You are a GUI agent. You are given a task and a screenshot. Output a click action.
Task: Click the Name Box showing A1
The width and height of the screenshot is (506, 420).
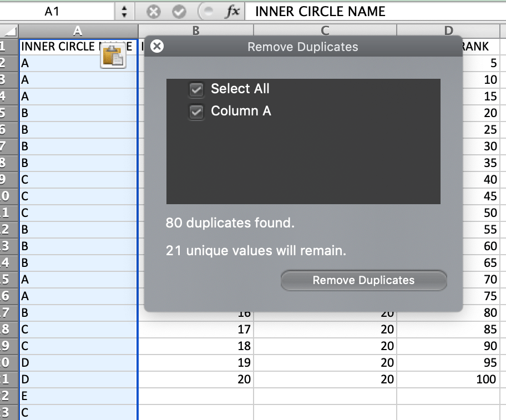[53, 12]
